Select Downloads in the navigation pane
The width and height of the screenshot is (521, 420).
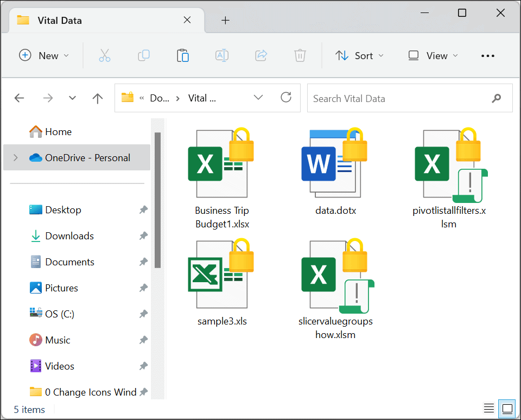[x=69, y=236]
